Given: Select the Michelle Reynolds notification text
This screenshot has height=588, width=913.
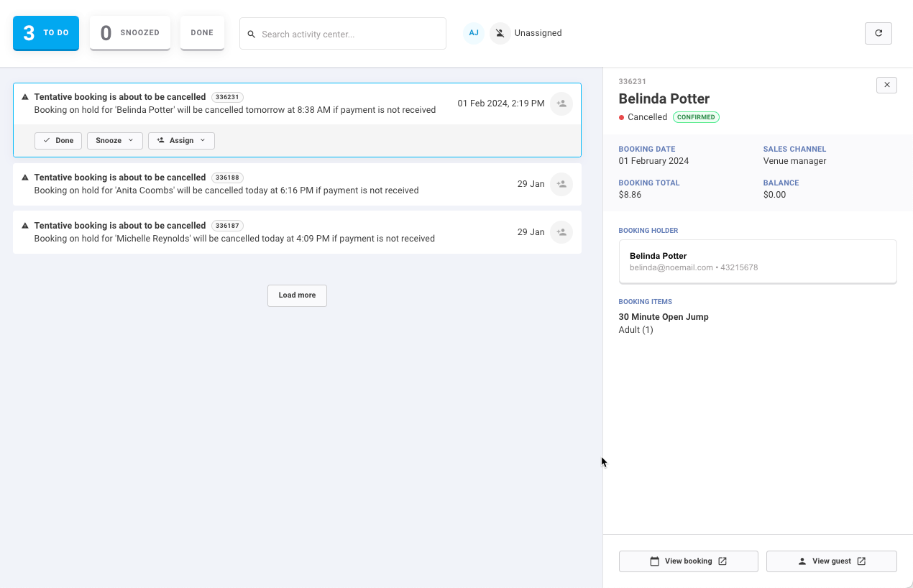Looking at the screenshot, I should [234, 239].
